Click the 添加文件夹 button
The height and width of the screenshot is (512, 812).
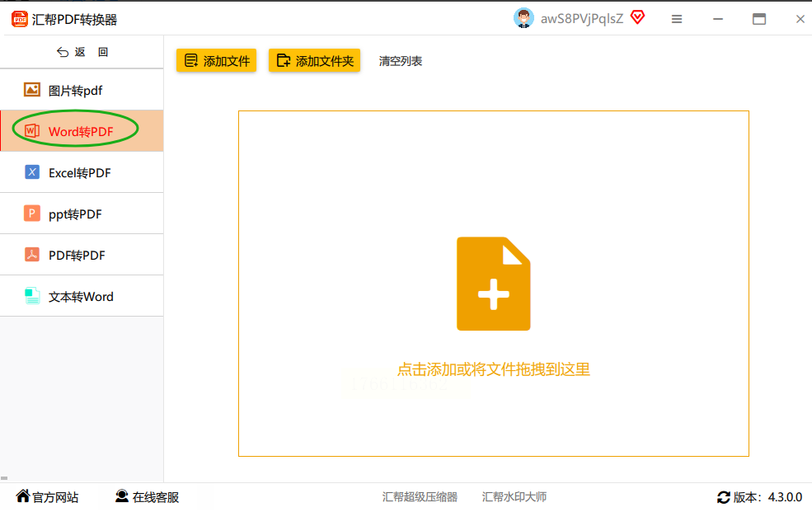click(314, 60)
